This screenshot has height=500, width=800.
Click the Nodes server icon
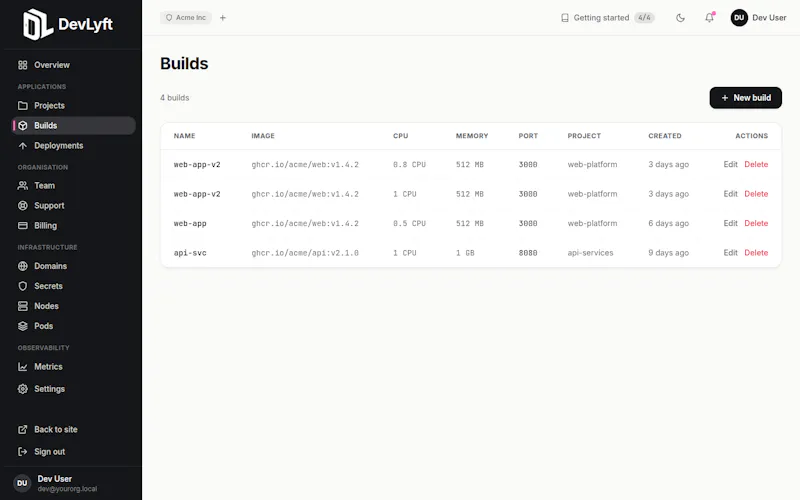coord(22,306)
